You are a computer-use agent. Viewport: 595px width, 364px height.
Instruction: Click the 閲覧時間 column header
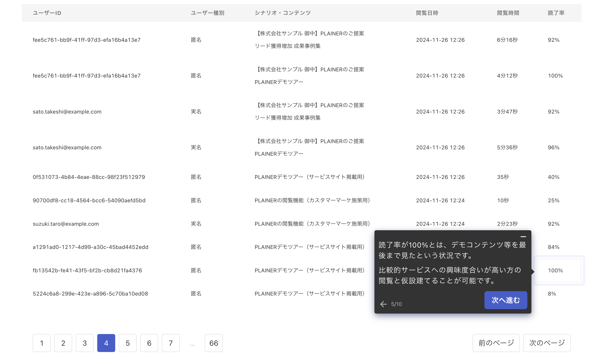508,13
